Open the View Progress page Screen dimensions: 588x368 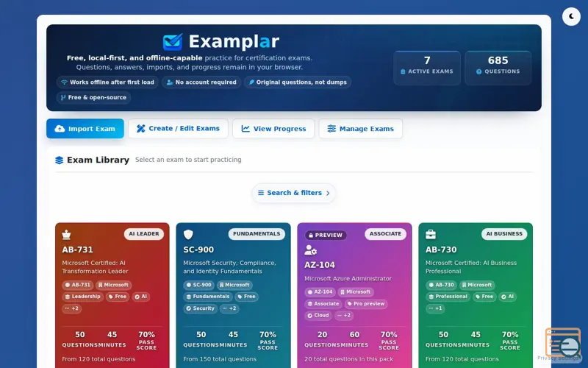pos(273,129)
